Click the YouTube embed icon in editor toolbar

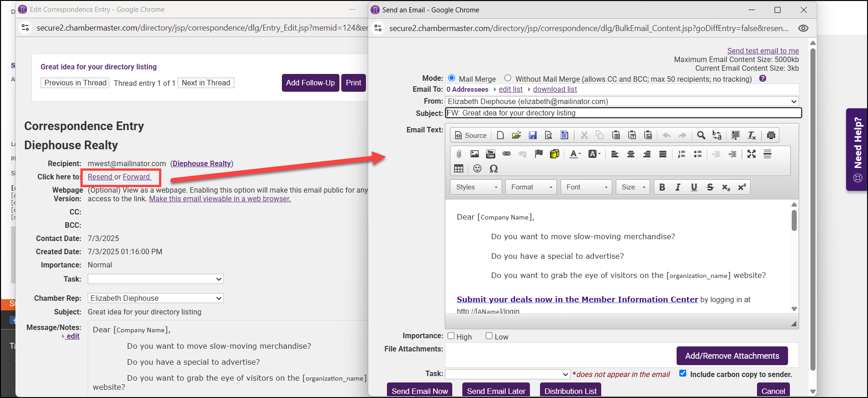click(490, 154)
